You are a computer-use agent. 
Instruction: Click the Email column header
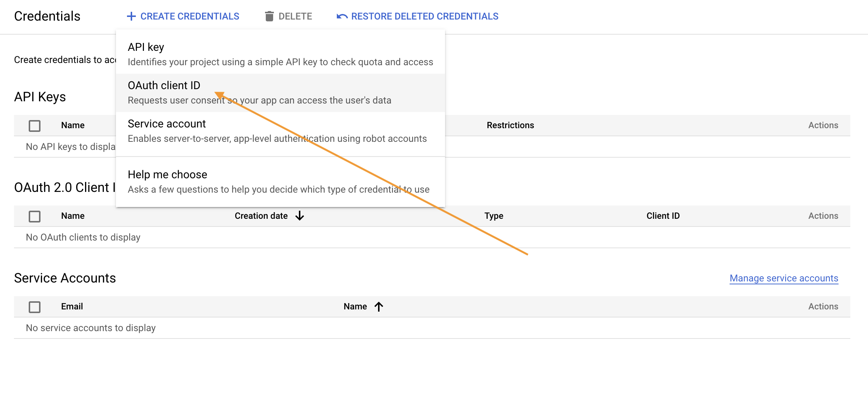click(x=72, y=306)
